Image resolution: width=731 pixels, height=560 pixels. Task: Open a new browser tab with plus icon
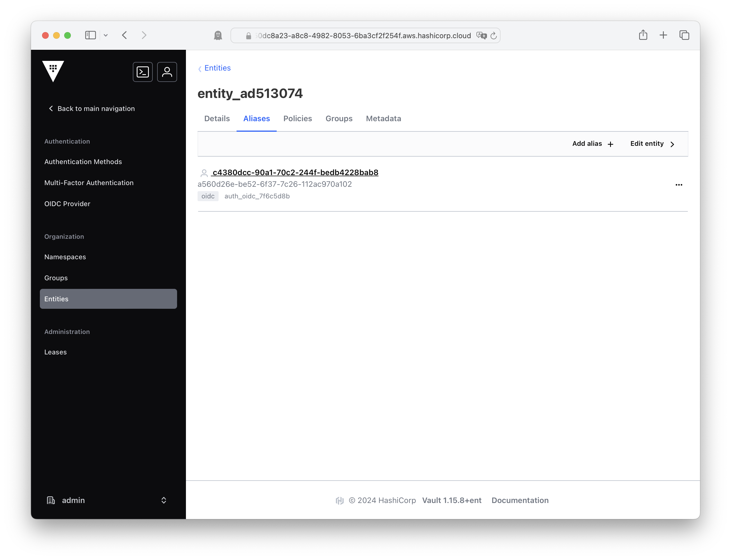click(663, 35)
